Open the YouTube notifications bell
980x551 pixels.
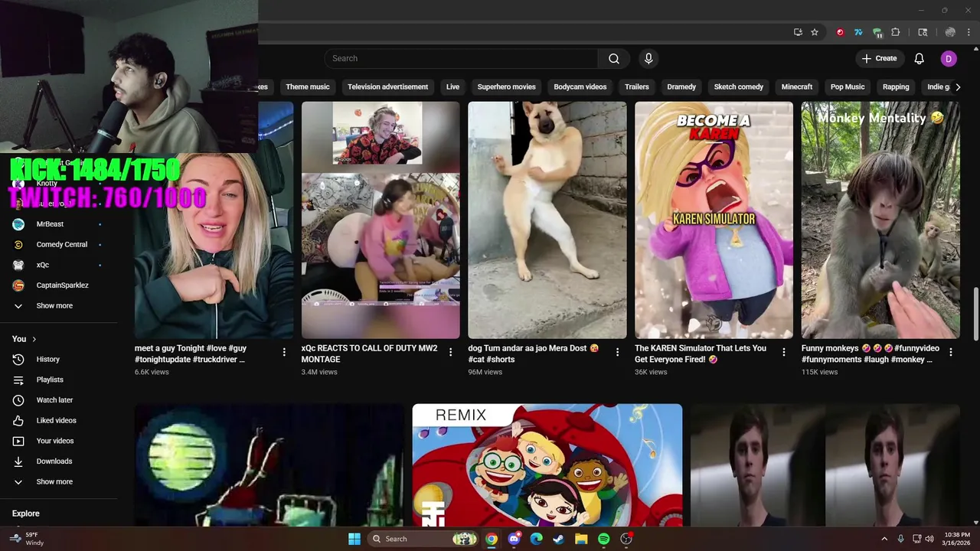[x=920, y=59]
